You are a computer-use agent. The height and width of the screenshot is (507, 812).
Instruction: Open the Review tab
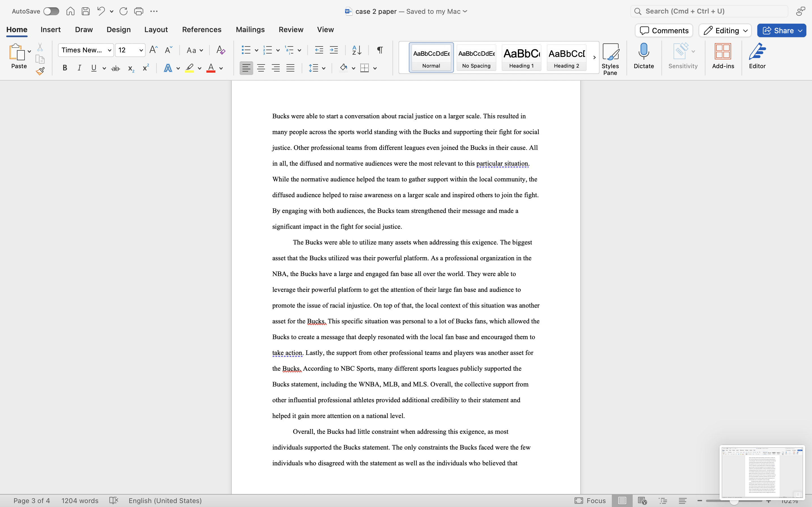pyautogui.click(x=291, y=30)
